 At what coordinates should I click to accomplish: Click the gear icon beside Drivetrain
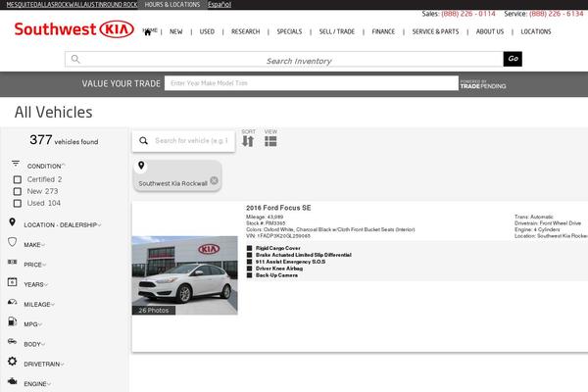tap(12, 362)
